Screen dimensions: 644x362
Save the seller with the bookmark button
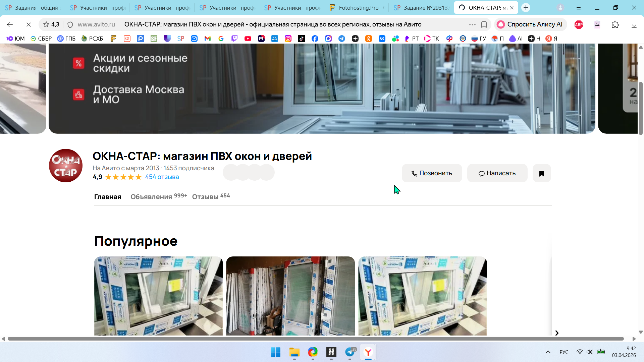tap(541, 173)
